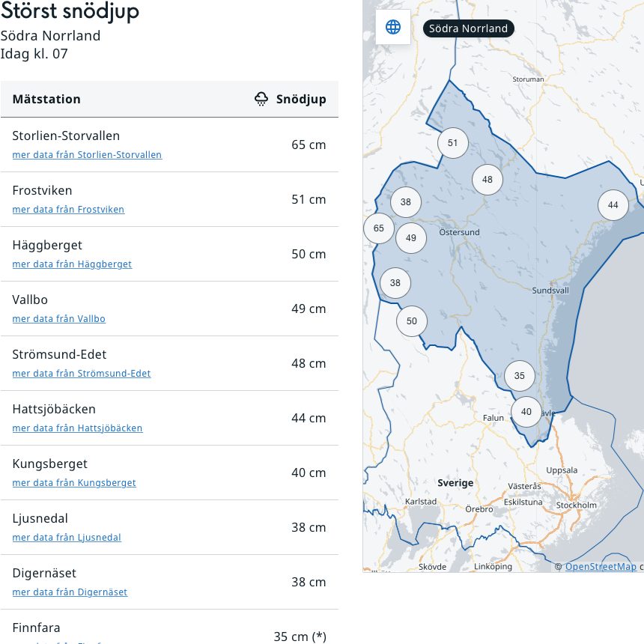644x644 pixels.
Task: View more data from Kungsberget
Action: click(x=74, y=483)
